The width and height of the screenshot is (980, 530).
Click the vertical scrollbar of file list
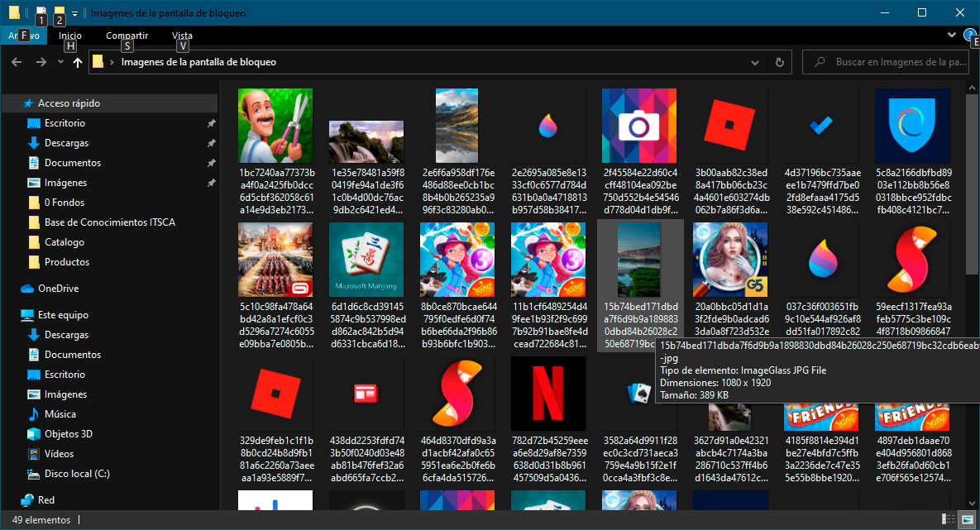[973, 182]
